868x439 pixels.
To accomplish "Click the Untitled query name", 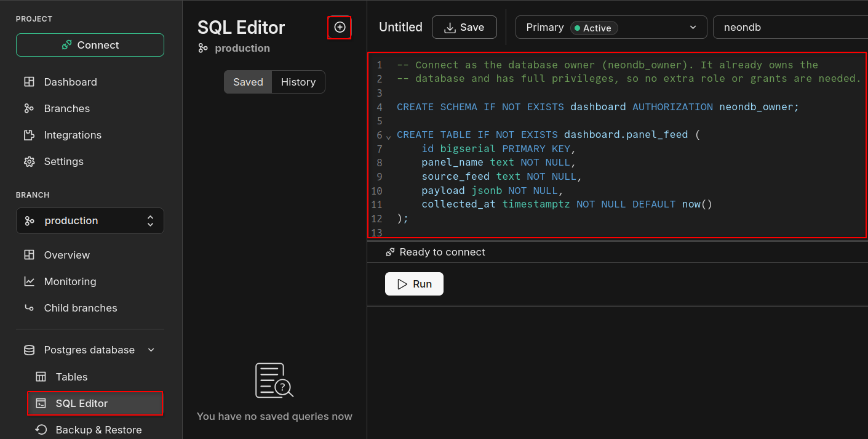I will click(400, 27).
